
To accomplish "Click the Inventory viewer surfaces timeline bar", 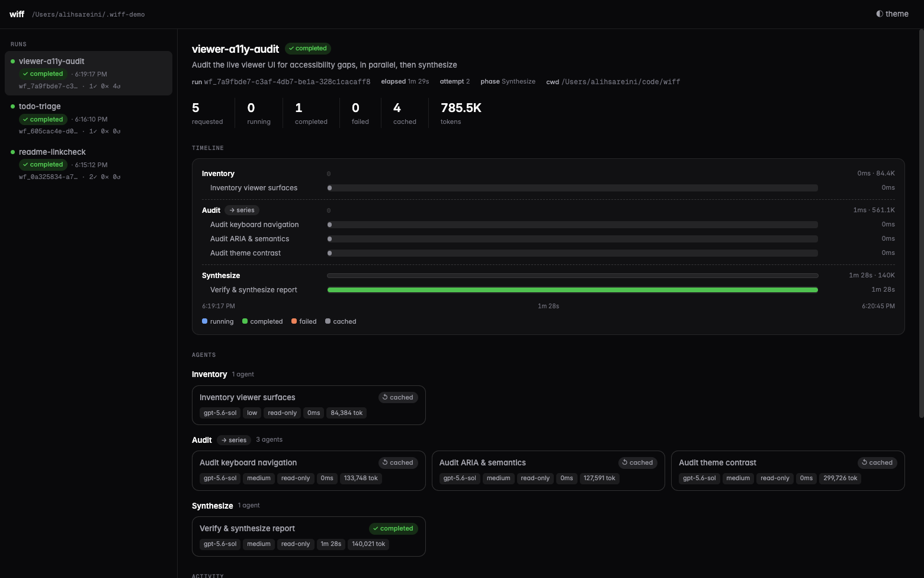I will pos(573,188).
